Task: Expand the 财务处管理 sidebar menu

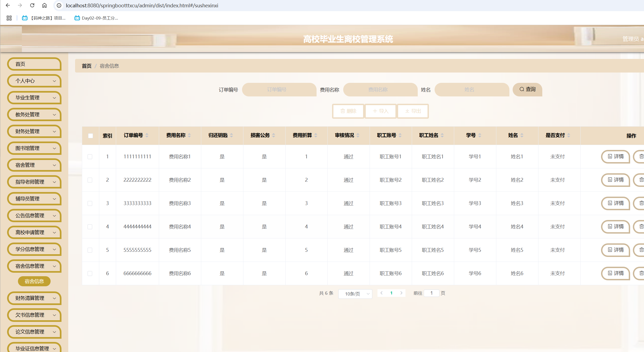Action: (x=34, y=131)
